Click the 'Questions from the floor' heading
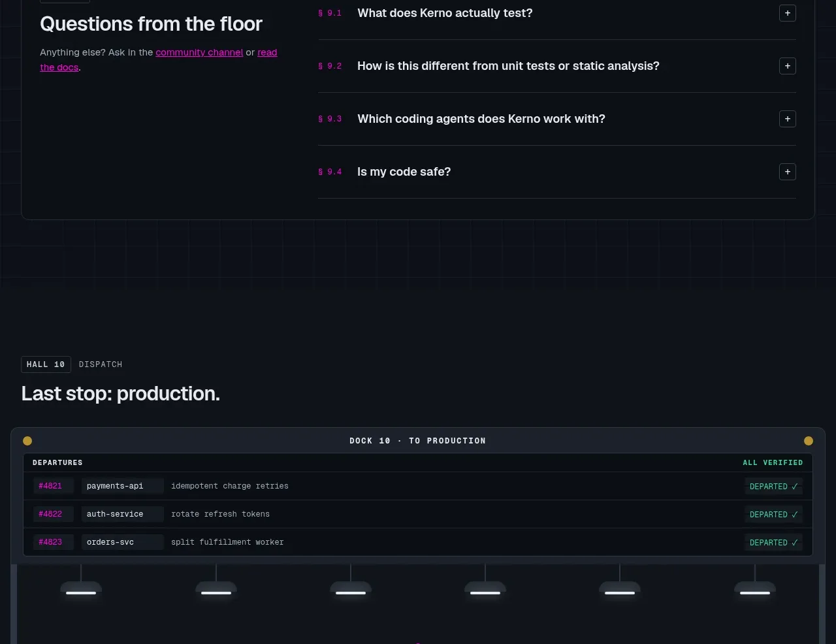Viewport: 836px width, 644px height. tap(151, 24)
